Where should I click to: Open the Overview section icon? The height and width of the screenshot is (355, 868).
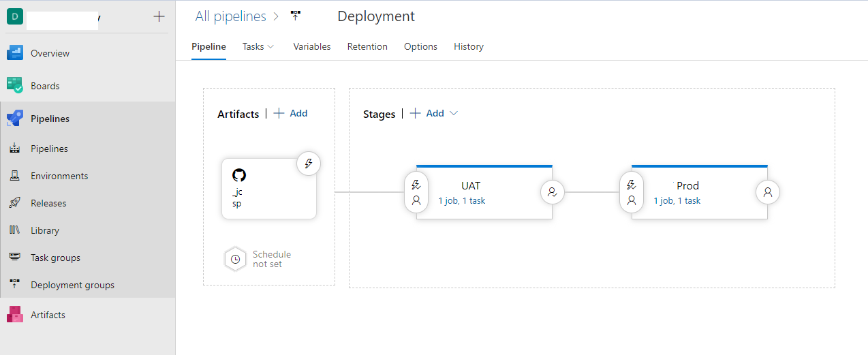point(15,53)
